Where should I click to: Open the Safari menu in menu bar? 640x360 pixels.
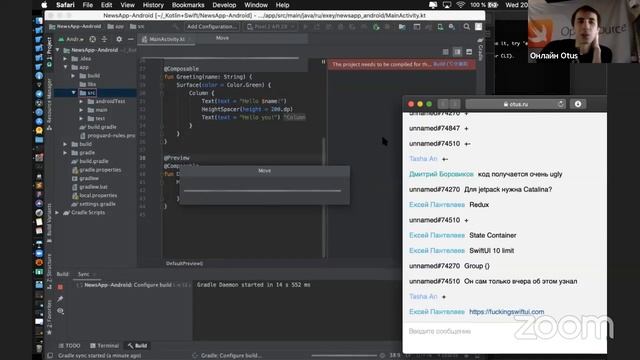click(65, 5)
